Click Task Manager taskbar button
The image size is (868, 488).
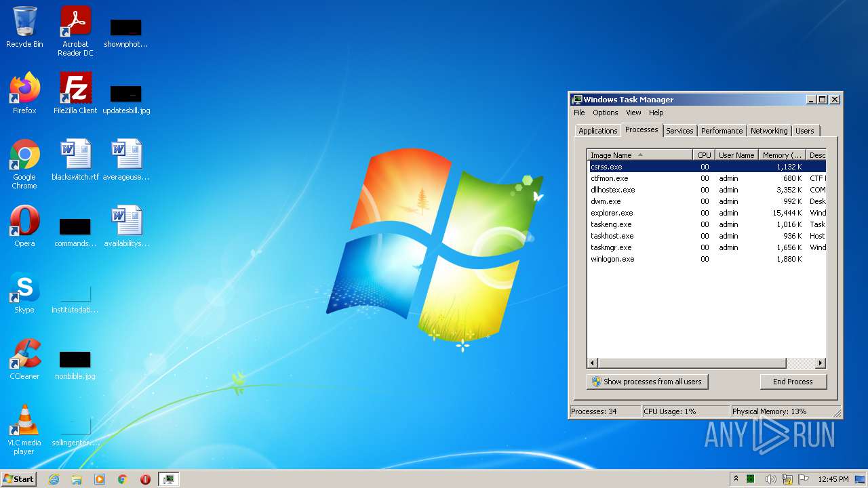point(168,479)
